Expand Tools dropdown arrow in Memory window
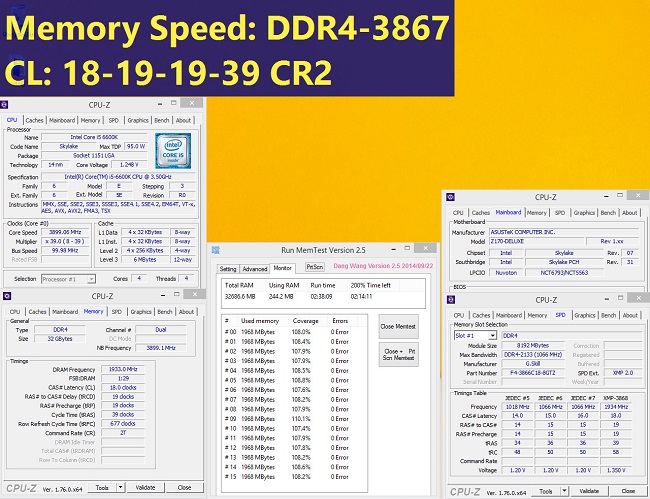 (x=120, y=487)
